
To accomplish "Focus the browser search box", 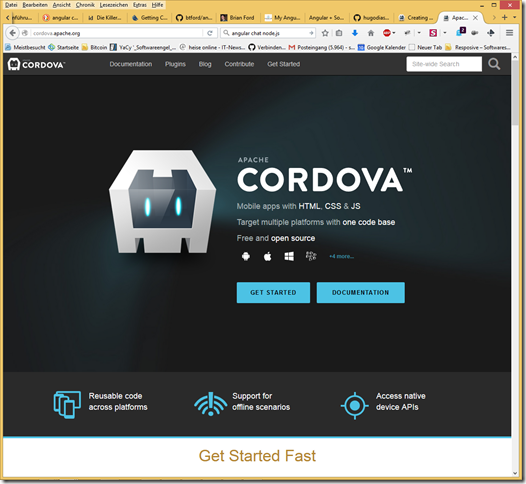I will [x=268, y=33].
